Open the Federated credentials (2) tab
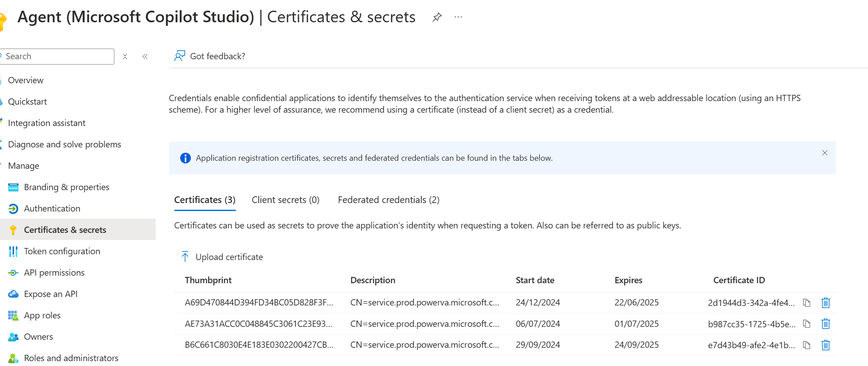 388,200
